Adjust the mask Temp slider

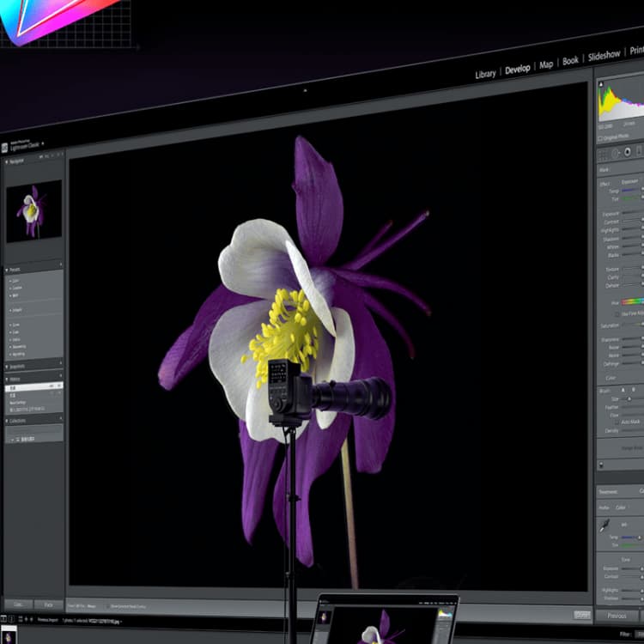pos(633,190)
